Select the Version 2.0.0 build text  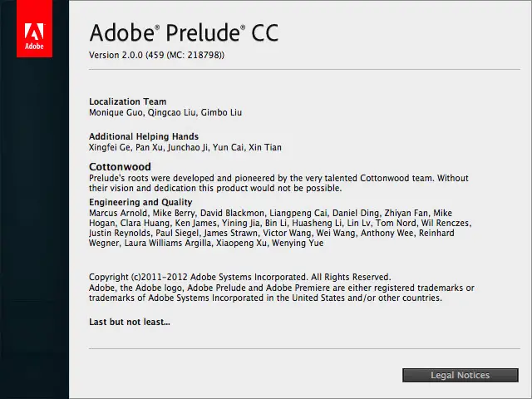157,55
